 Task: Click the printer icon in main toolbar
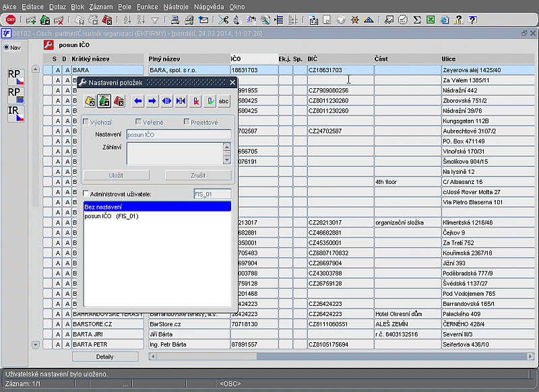pyautogui.click(x=175, y=20)
